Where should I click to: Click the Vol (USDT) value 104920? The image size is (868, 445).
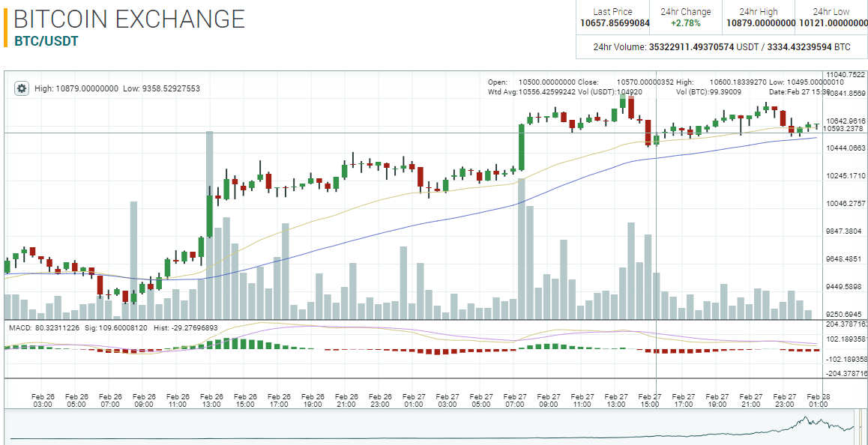tap(630, 91)
